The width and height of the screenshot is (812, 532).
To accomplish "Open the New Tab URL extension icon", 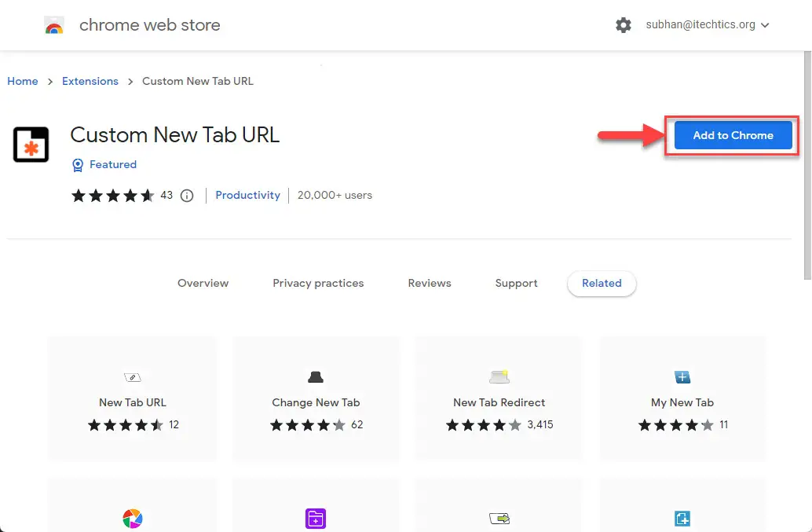I will click(133, 377).
